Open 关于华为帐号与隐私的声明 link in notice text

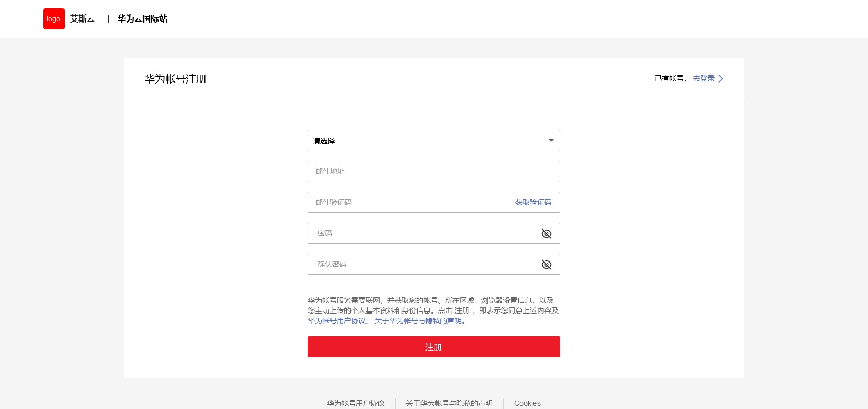coord(418,321)
